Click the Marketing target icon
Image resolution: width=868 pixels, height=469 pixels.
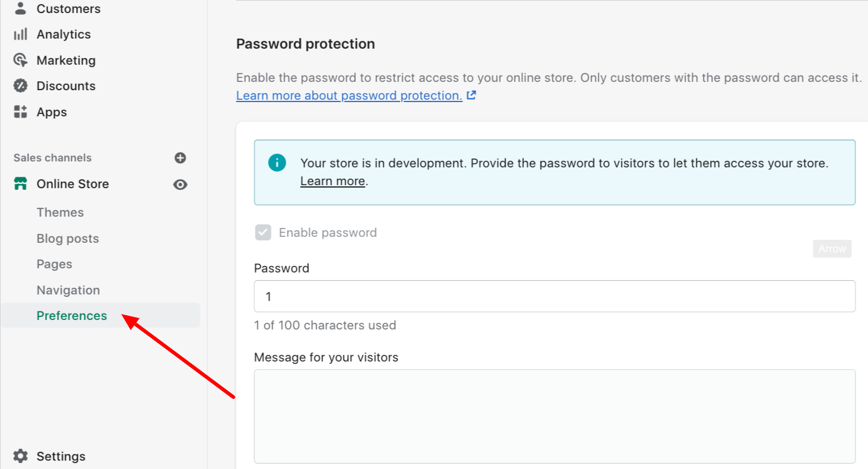21,60
